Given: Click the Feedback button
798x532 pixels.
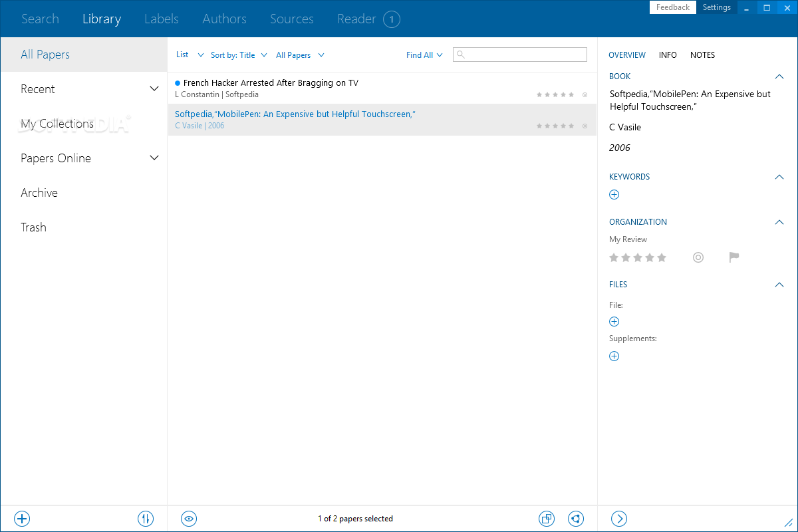Looking at the screenshot, I should [x=673, y=7].
